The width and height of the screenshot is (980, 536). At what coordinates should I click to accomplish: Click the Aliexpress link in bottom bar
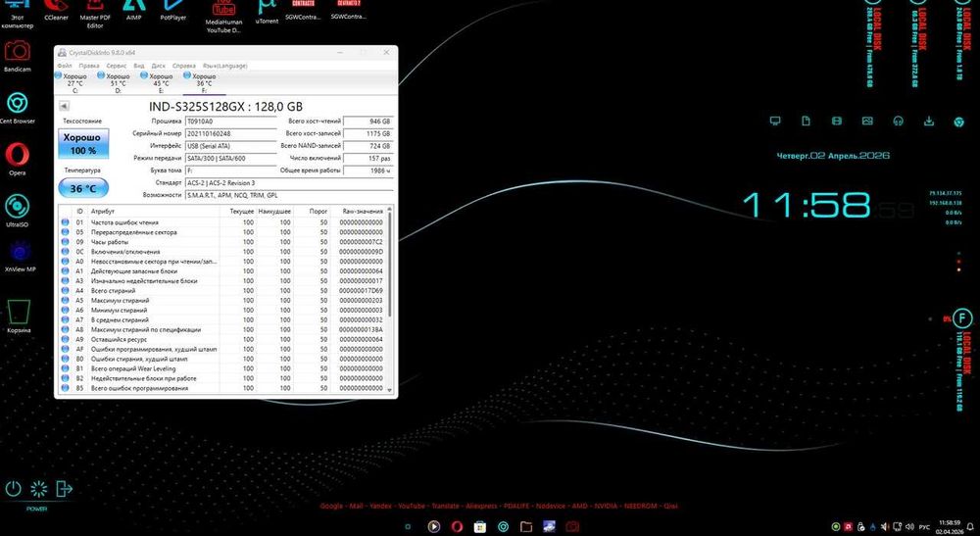coord(482,506)
